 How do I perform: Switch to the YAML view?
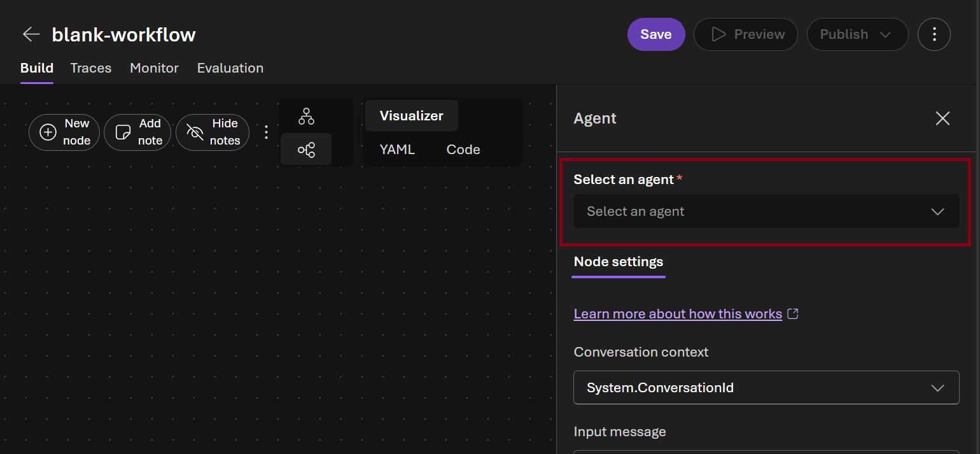pos(397,150)
